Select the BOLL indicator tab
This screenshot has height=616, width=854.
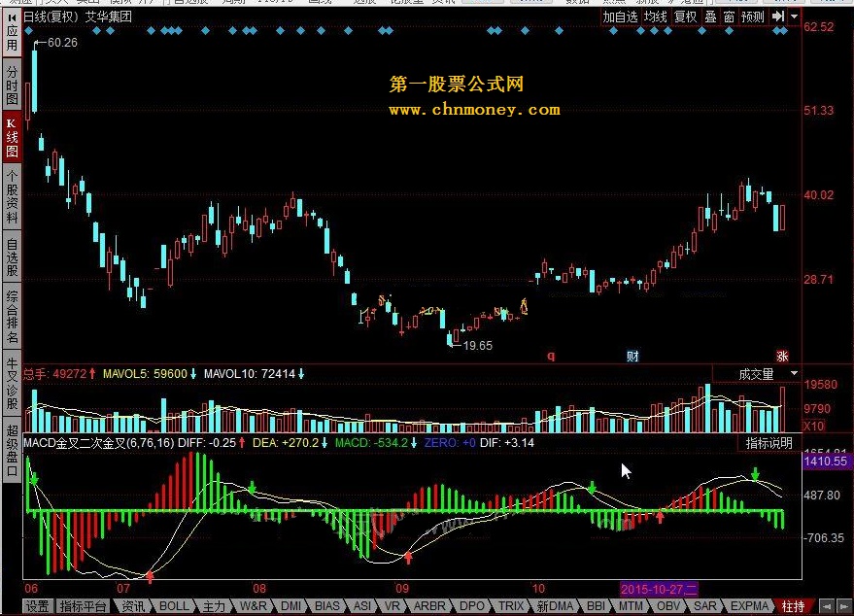[174, 606]
